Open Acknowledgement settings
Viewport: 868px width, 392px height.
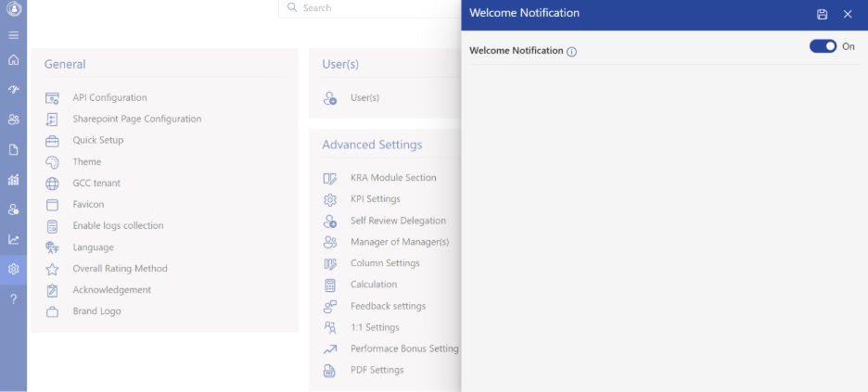[112, 290]
